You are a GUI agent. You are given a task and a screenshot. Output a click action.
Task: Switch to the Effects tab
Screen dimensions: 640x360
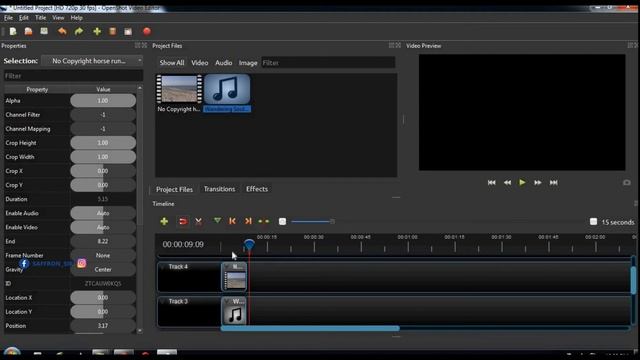[x=257, y=189]
